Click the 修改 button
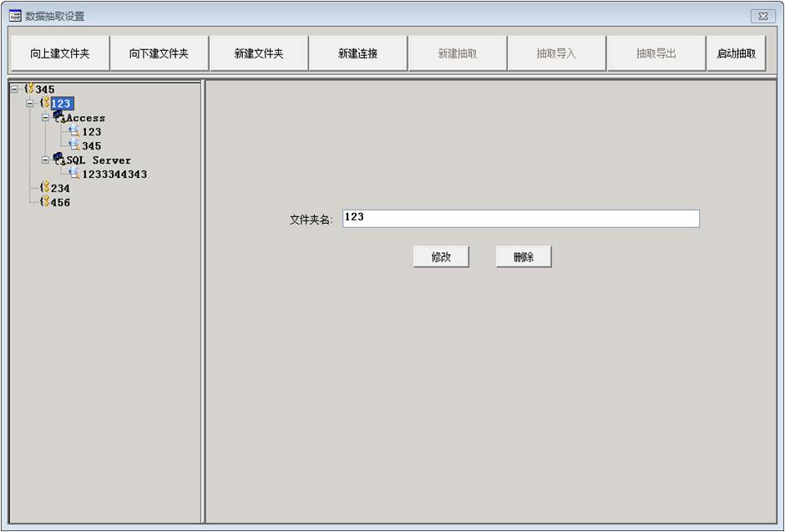The width and height of the screenshot is (785, 532). tap(441, 257)
